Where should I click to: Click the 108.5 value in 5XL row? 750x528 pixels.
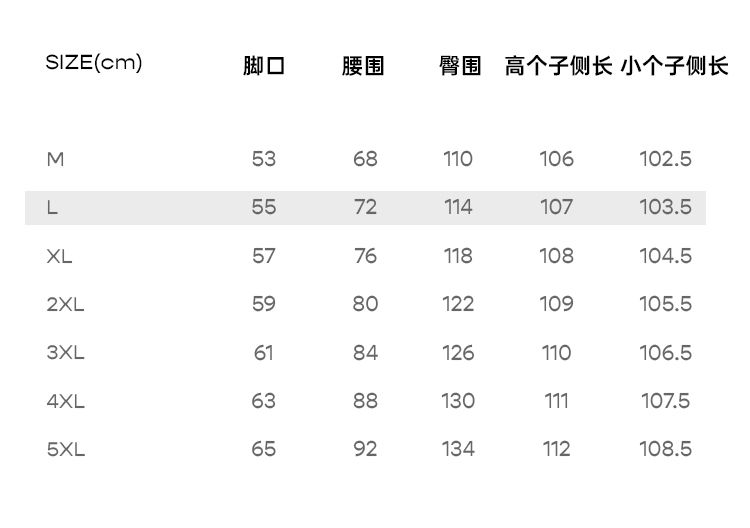(x=665, y=450)
